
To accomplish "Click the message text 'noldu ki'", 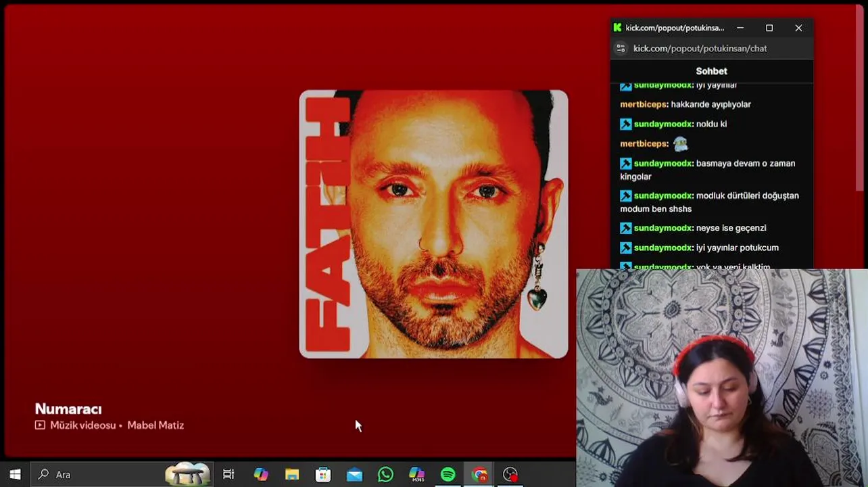I will point(711,124).
